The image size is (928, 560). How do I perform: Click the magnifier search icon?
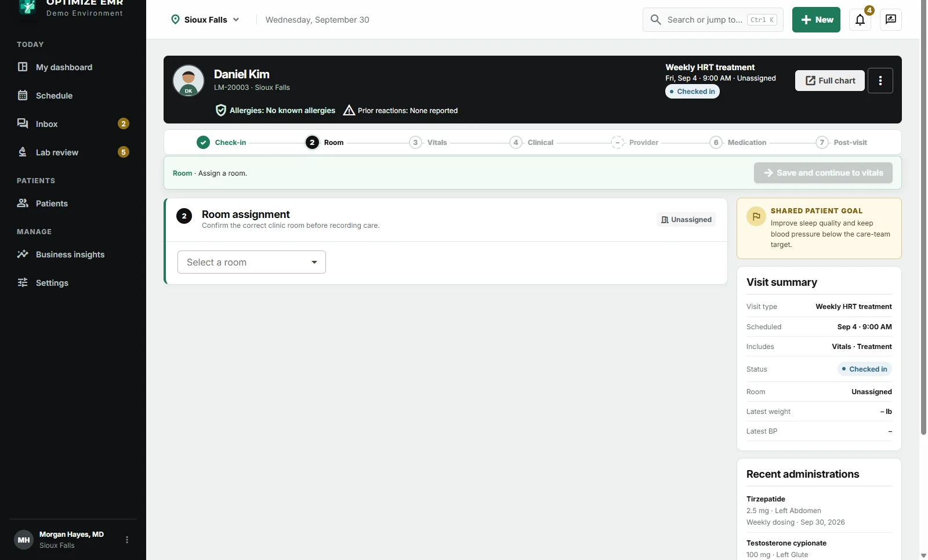coord(655,20)
